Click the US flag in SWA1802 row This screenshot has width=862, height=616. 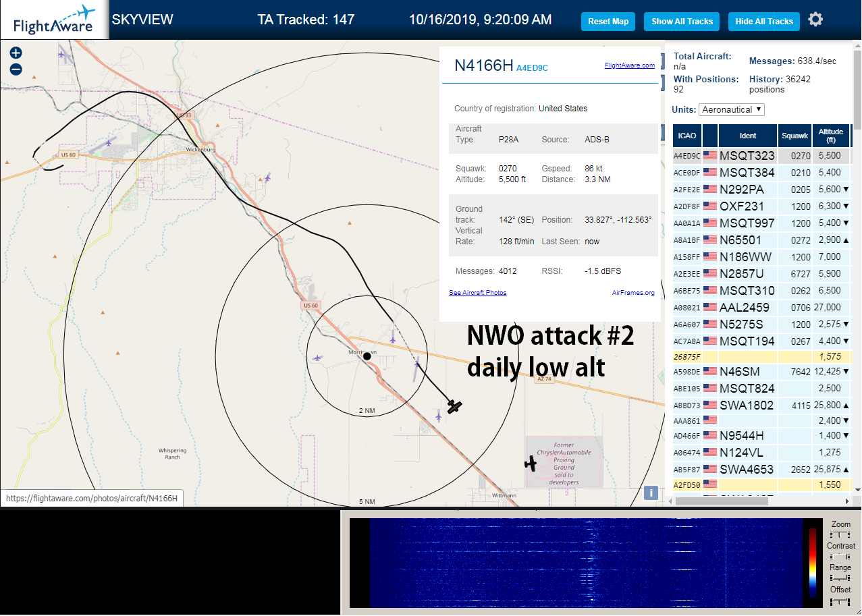(710, 405)
